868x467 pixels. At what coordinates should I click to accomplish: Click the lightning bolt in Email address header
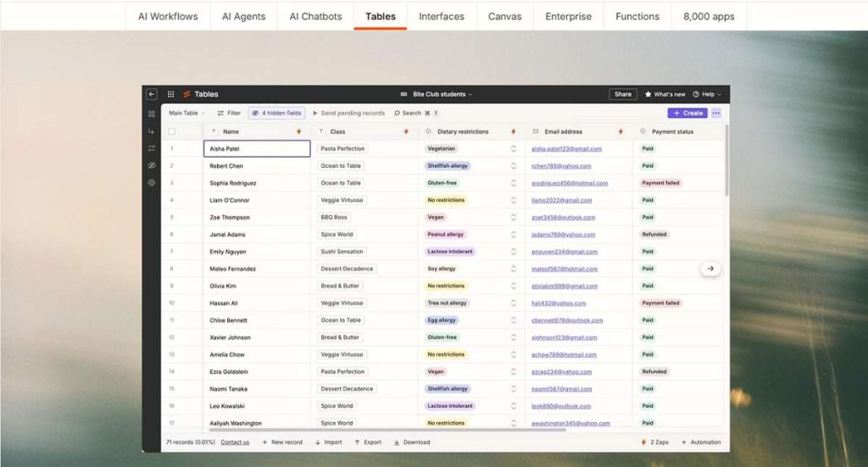[620, 131]
